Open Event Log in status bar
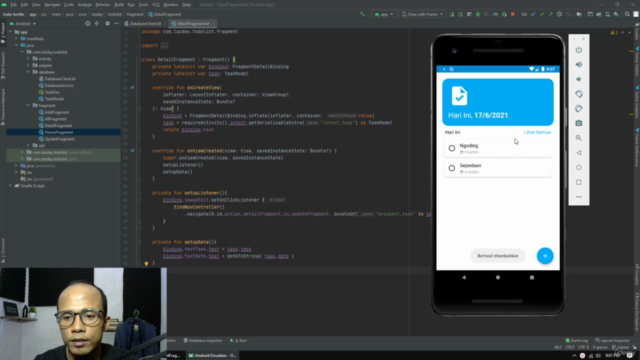Viewport: 640px width, 360px height. [577, 340]
